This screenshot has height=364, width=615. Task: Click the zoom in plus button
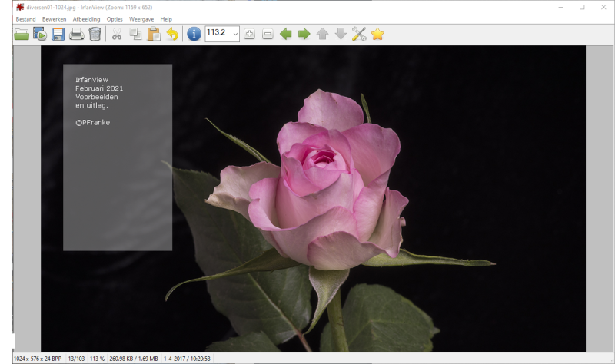pyautogui.click(x=250, y=34)
